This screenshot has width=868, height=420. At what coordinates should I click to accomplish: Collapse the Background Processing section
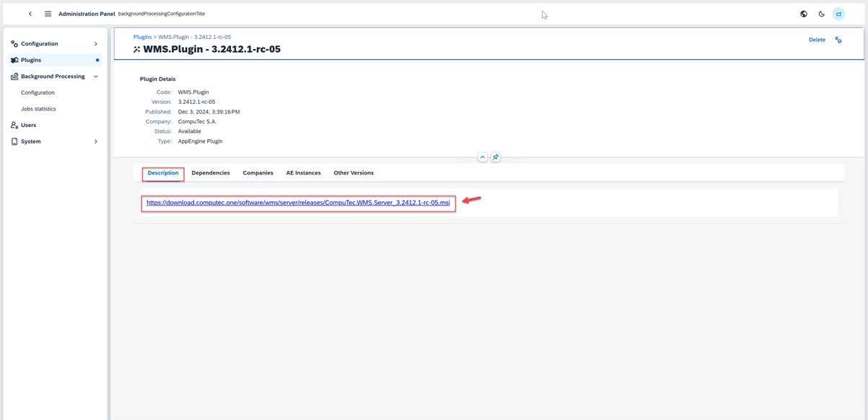coord(96,76)
